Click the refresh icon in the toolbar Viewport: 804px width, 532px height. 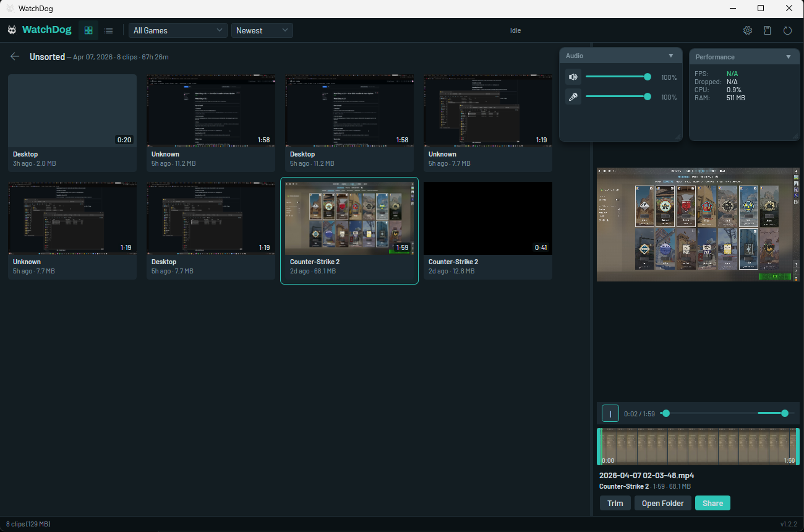click(x=787, y=30)
